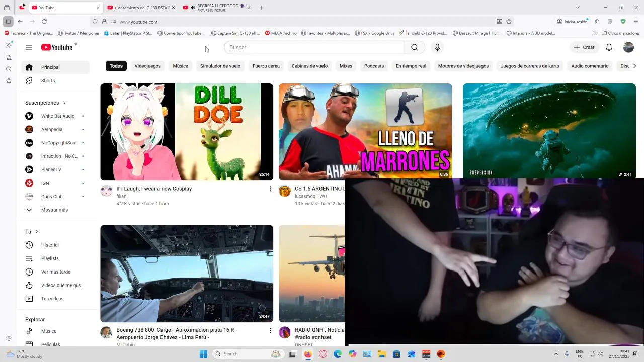Screen dimensions: 644x362
Task: Open the Boeing cockpit video thumbnail
Action: point(187,274)
